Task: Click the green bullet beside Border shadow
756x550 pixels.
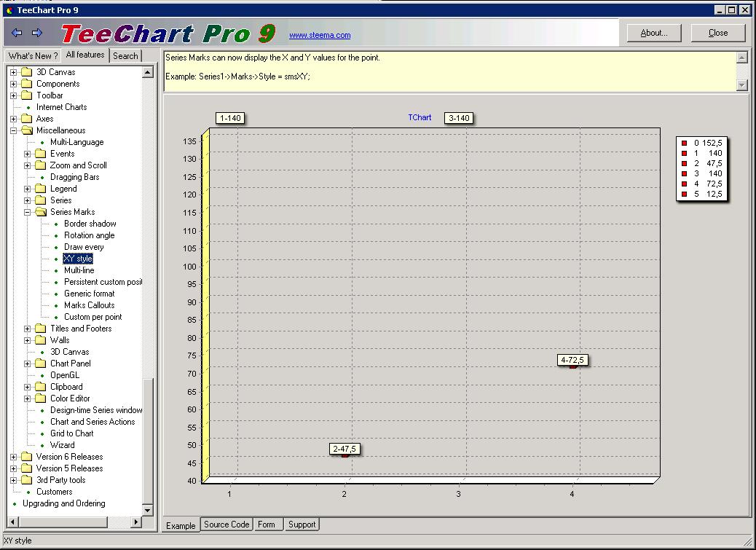Action: point(56,224)
